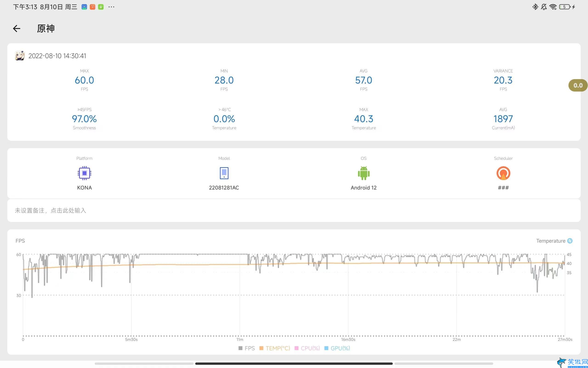Tap the Temperature axis label
This screenshot has height=368, width=588.
tap(551, 241)
